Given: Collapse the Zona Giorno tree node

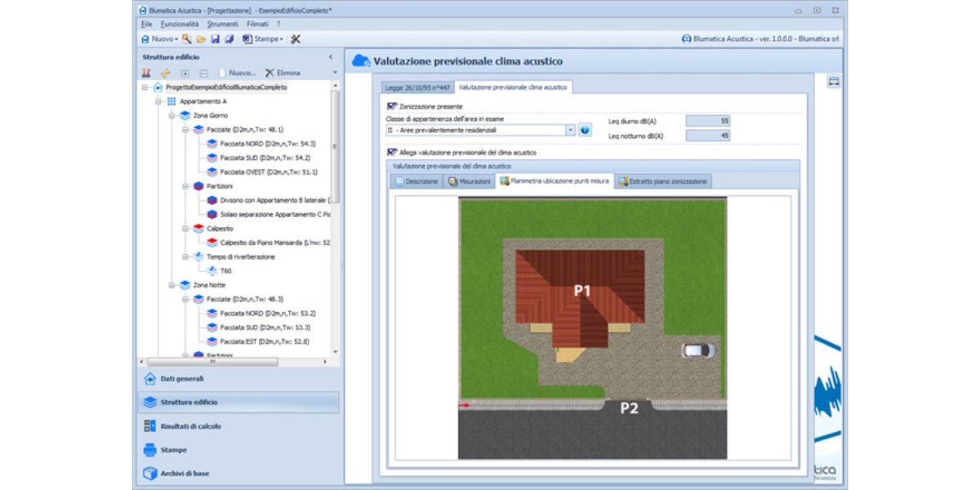Looking at the screenshot, I should [x=172, y=116].
